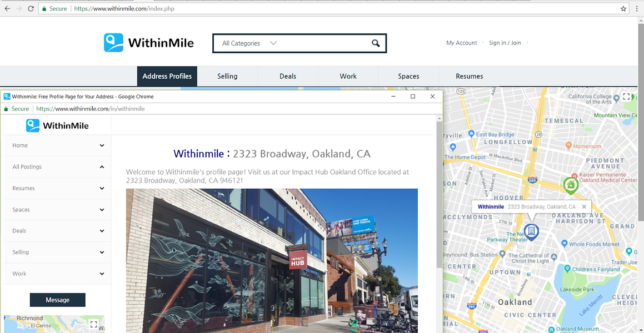This screenshot has width=644, height=333.
Task: Click the padlock Secure icon in main address bar
Action: click(44, 8)
